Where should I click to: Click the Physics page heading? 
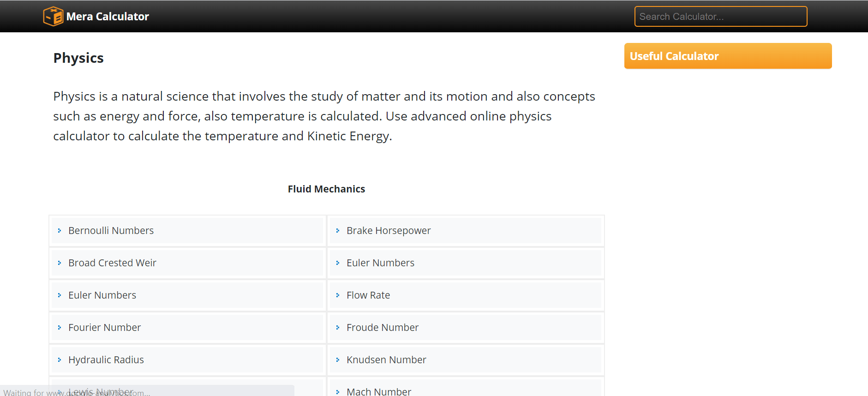(78, 58)
